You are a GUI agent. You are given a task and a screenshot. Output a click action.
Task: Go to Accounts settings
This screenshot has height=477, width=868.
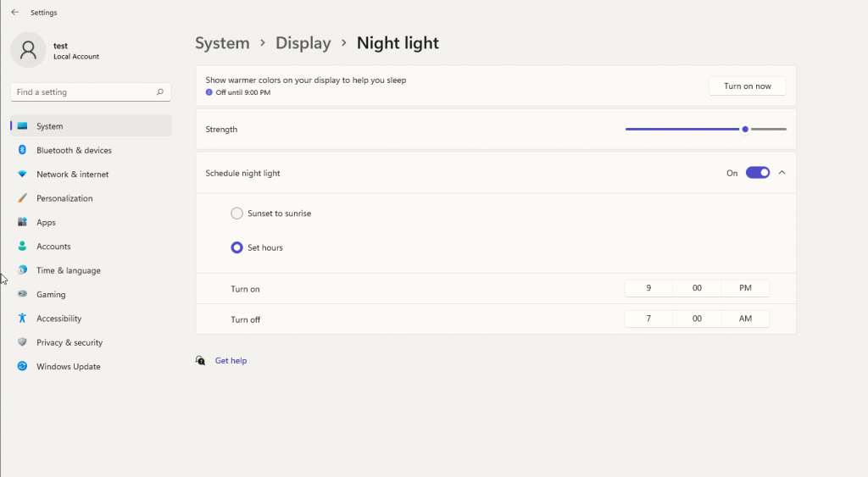(x=91, y=247)
